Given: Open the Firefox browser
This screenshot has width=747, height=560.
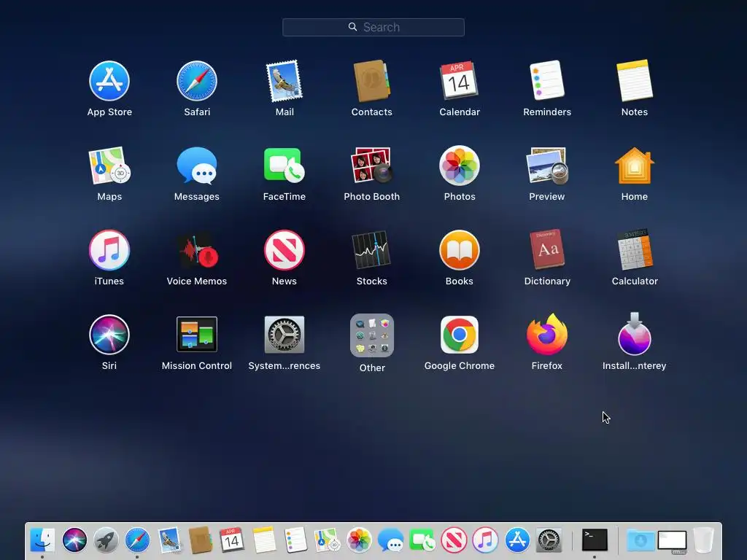Looking at the screenshot, I should 547,335.
